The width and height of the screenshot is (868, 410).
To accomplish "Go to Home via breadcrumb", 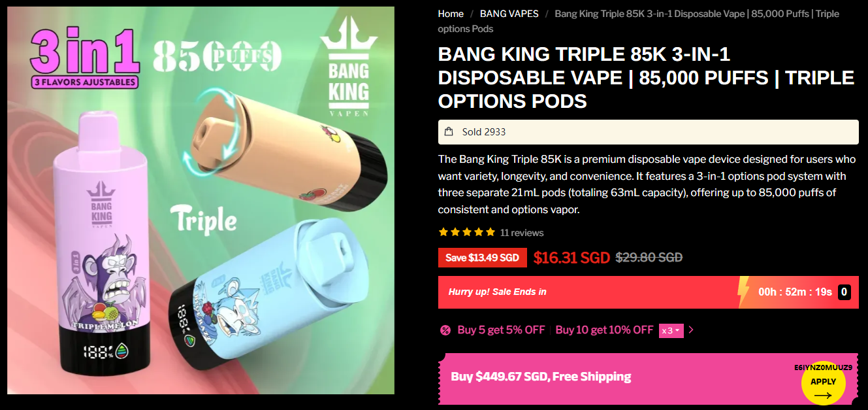I will pyautogui.click(x=451, y=14).
